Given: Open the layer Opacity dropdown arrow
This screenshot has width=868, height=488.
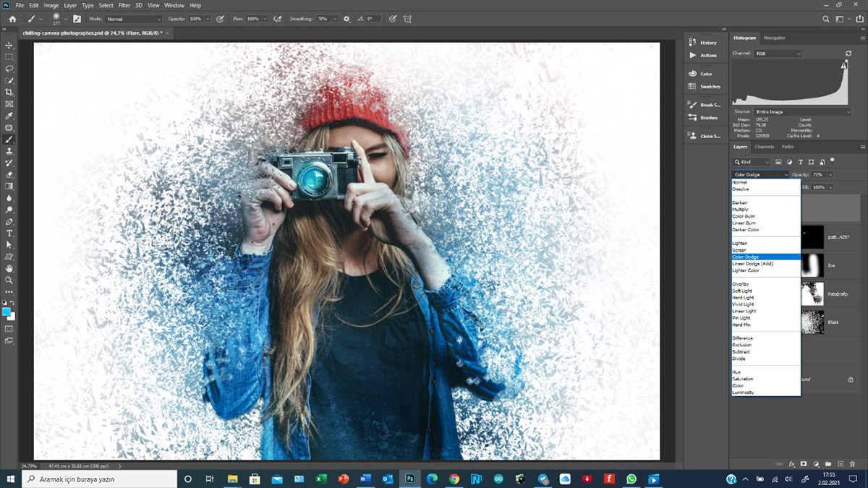Looking at the screenshot, I should coord(830,175).
